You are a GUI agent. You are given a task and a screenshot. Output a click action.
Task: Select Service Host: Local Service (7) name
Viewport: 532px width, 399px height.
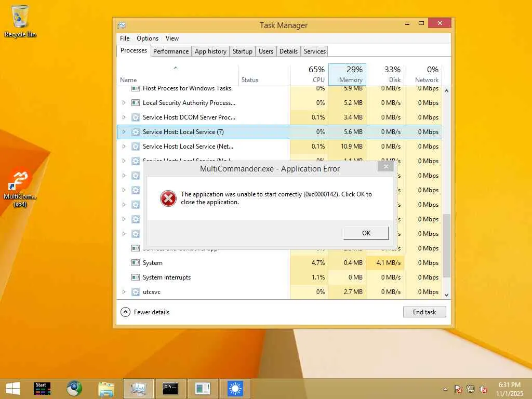point(183,132)
